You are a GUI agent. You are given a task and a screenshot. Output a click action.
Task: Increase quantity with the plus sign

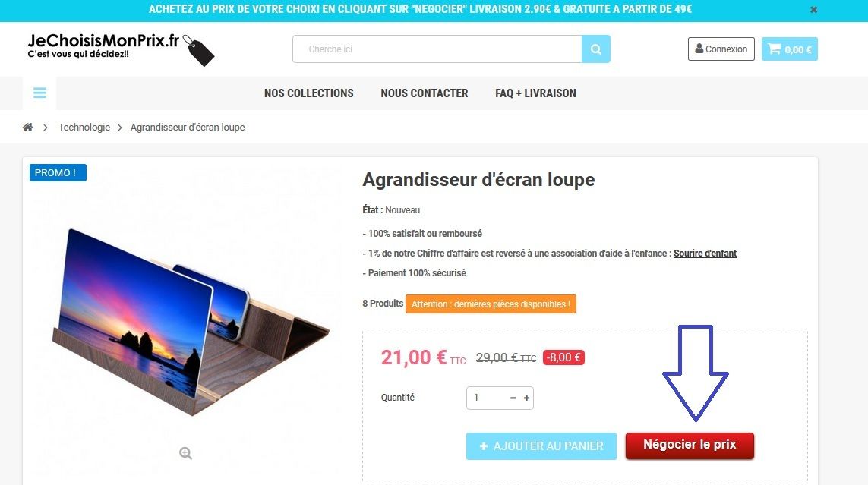(x=526, y=398)
